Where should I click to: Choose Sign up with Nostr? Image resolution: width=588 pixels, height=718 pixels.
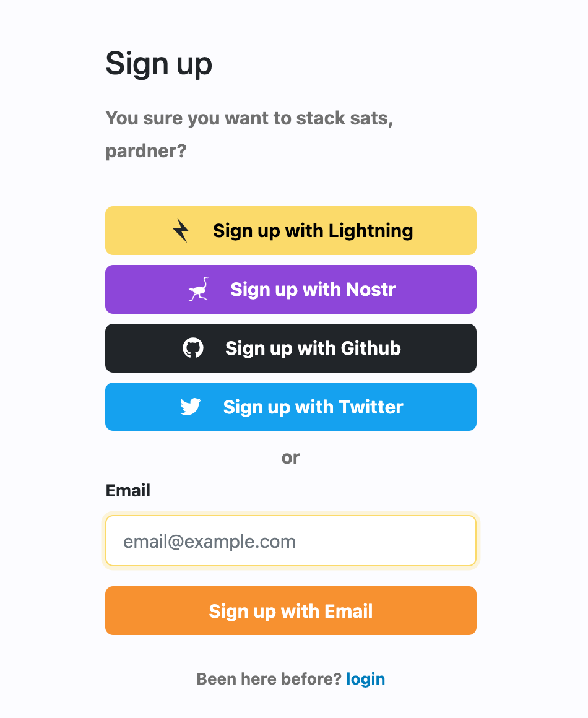tap(291, 289)
